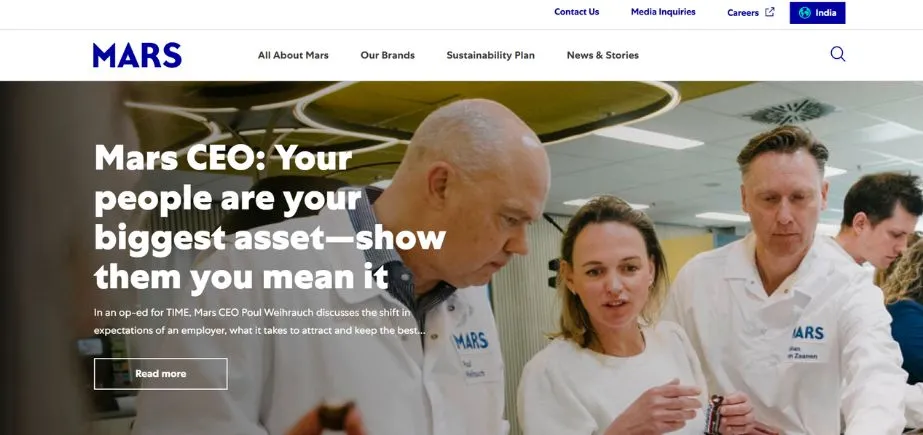923x435 pixels.
Task: Click the Read more button
Action: [161, 374]
